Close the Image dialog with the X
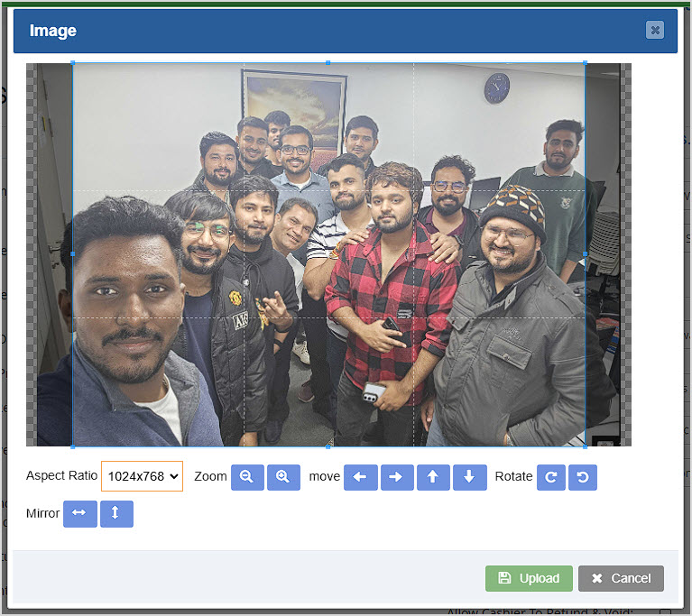This screenshot has width=692, height=616. [x=655, y=30]
